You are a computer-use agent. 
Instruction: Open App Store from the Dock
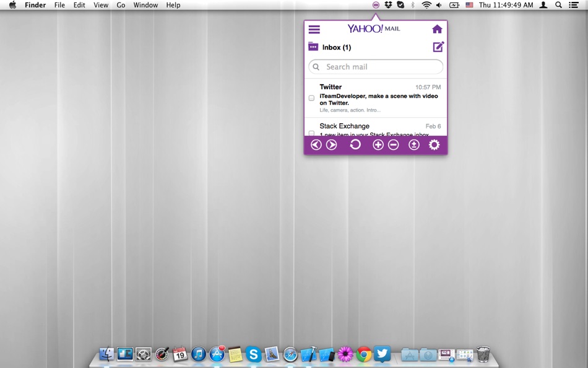[217, 354]
